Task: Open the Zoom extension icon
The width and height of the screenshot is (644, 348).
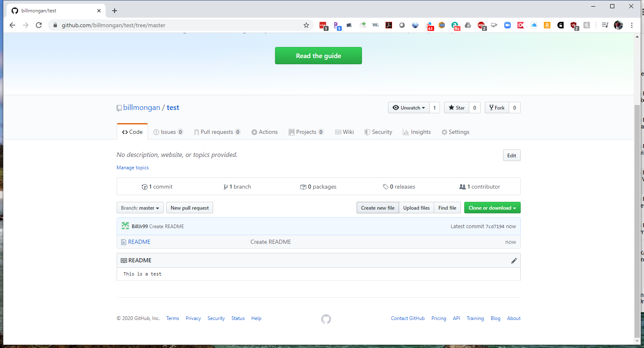Action: (x=508, y=25)
